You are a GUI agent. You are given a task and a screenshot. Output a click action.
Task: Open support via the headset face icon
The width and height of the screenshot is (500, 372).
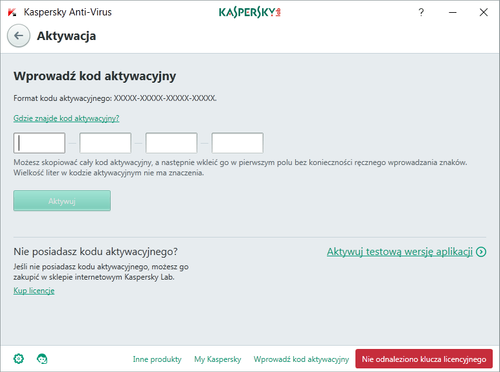tap(42, 359)
